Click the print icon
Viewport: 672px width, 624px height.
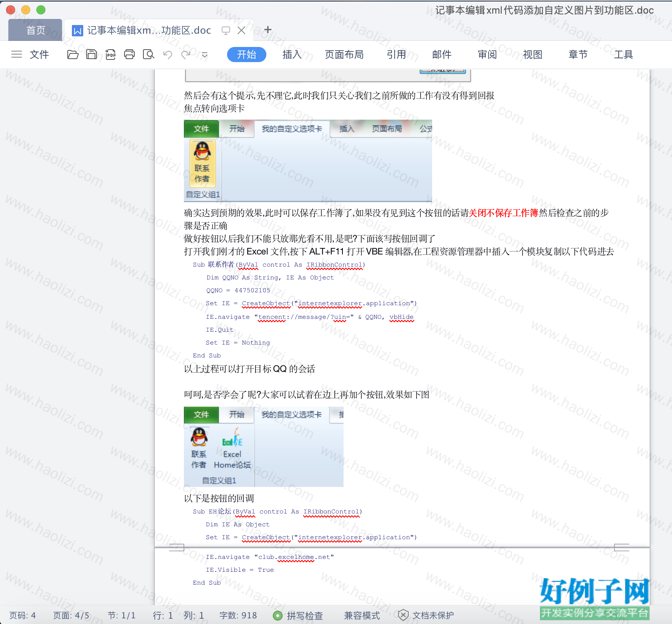pyautogui.click(x=129, y=55)
